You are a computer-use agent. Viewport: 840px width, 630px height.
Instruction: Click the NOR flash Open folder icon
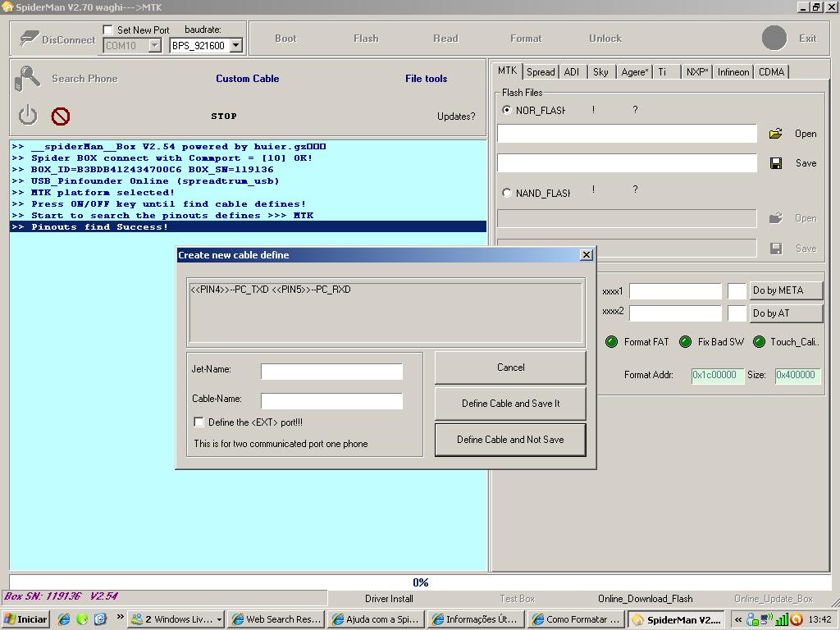pos(775,134)
